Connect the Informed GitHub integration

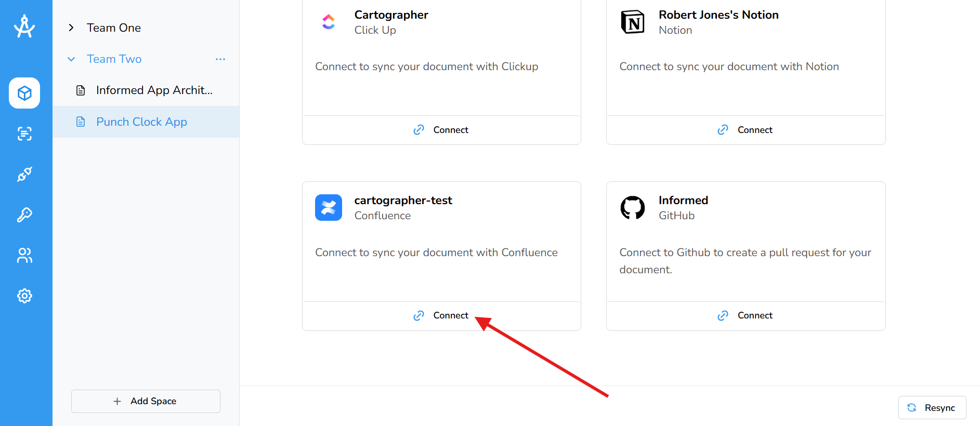tap(746, 315)
